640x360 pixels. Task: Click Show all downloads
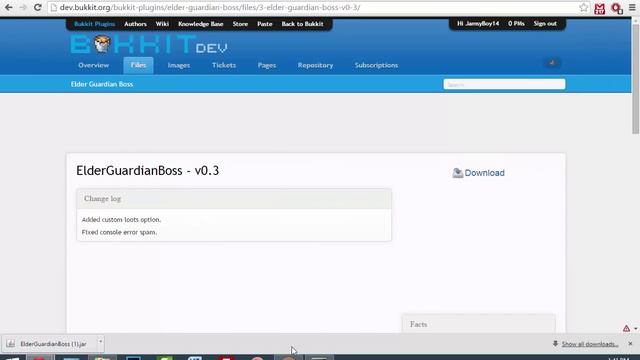[x=590, y=344]
